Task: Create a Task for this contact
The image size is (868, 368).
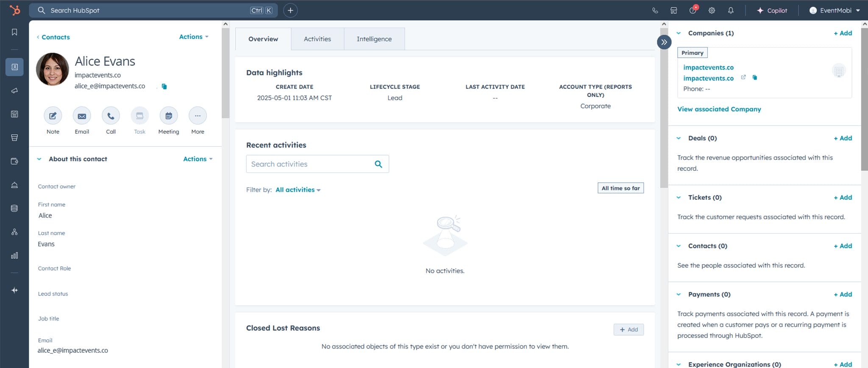Action: point(139,116)
